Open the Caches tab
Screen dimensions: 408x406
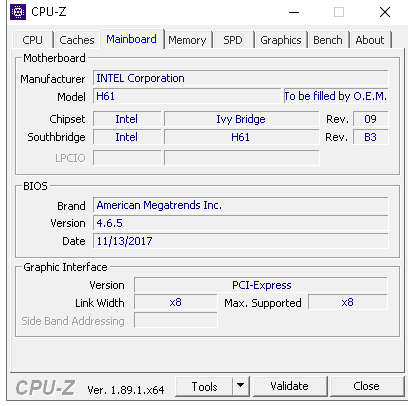(x=77, y=40)
